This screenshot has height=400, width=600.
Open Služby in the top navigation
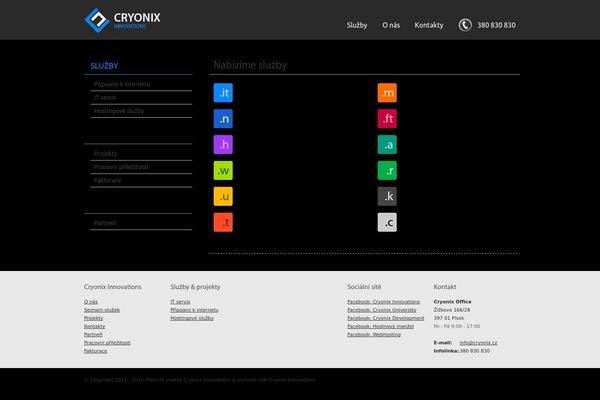click(357, 25)
